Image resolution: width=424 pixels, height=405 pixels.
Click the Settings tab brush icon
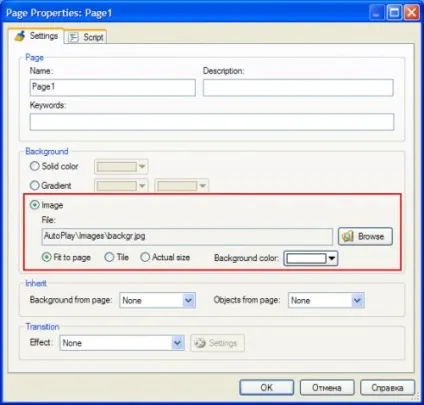coord(20,36)
